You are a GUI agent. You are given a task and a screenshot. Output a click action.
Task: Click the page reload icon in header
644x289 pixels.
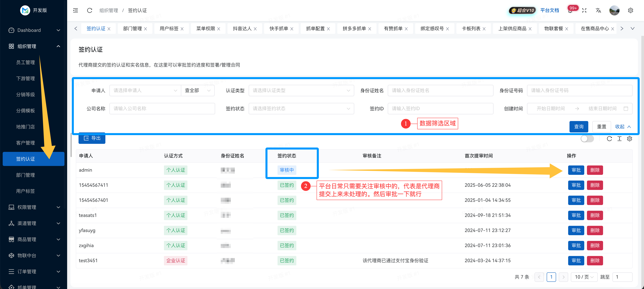pos(89,10)
